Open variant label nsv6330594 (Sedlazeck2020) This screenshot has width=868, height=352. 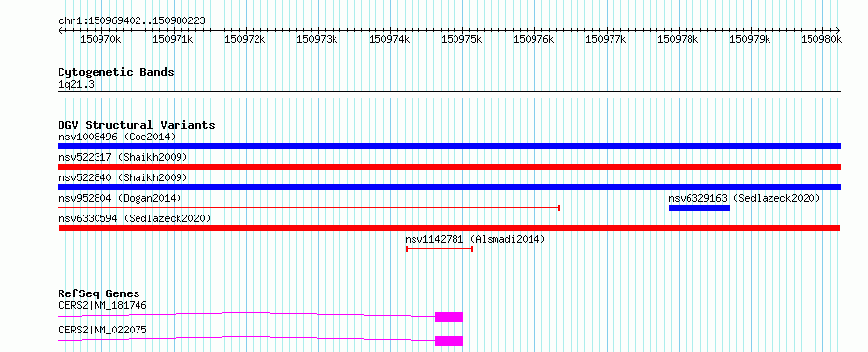pos(135,218)
